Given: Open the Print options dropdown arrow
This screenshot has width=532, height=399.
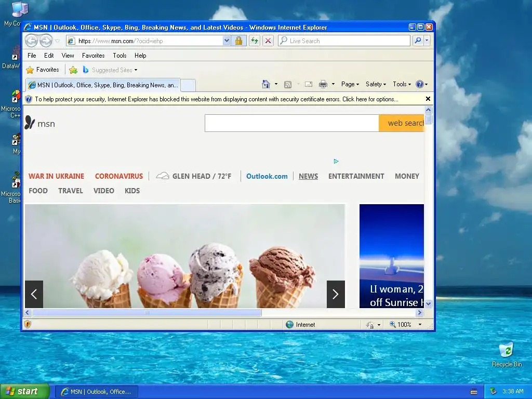Looking at the screenshot, I should (333, 84).
